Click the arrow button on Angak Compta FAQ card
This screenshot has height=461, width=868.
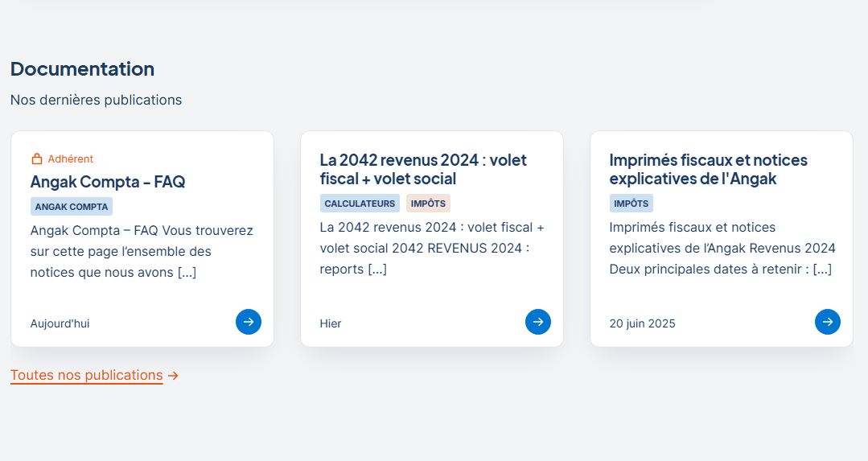point(249,322)
